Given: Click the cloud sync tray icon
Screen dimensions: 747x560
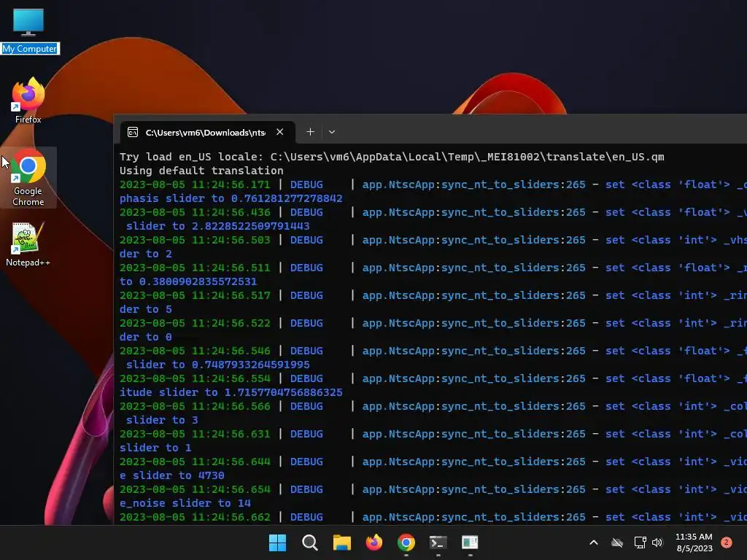Looking at the screenshot, I should click(617, 542).
